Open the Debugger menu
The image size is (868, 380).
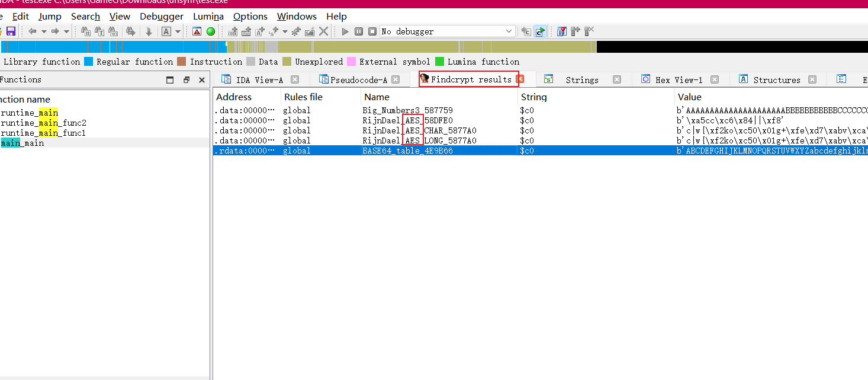[x=162, y=16]
